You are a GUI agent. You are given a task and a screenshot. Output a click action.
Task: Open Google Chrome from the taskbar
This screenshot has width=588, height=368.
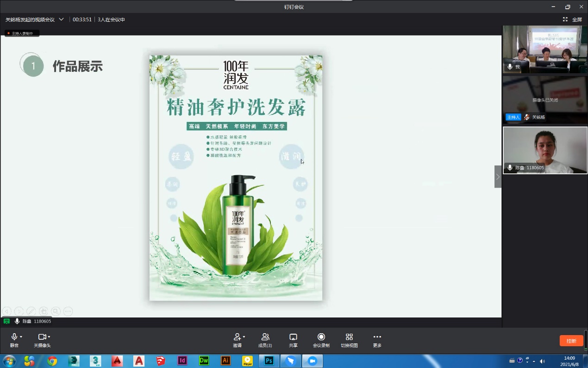point(52,361)
